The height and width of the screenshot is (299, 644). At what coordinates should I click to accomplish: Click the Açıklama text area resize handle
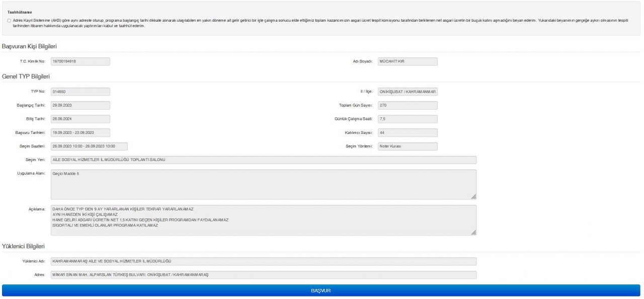pos(473,233)
